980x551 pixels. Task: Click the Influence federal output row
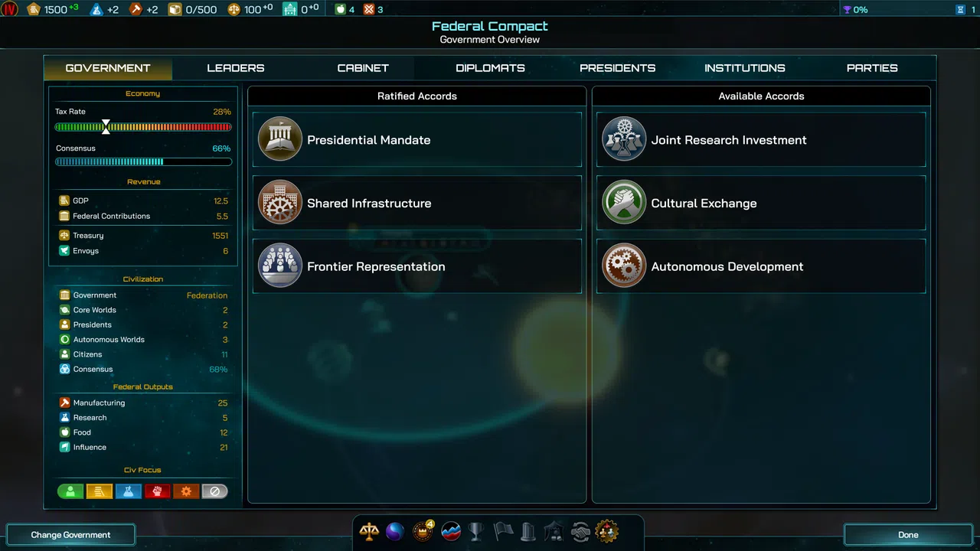pos(143,448)
